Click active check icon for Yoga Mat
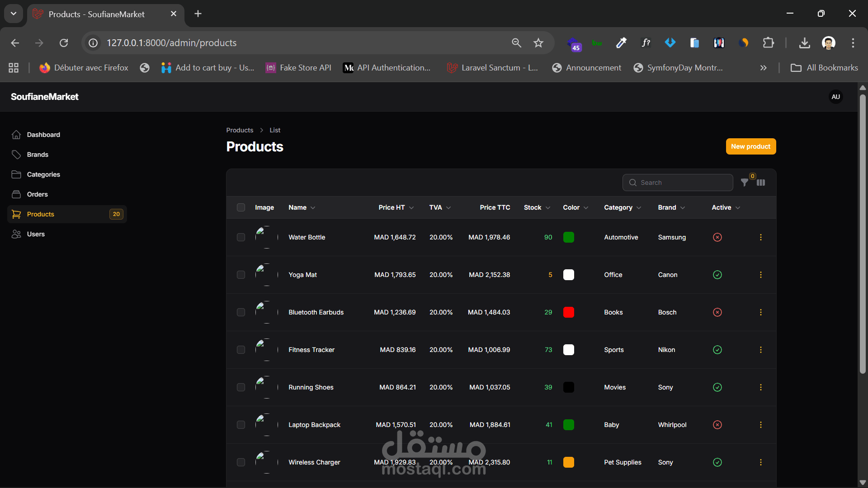The height and width of the screenshot is (488, 868). pyautogui.click(x=717, y=275)
